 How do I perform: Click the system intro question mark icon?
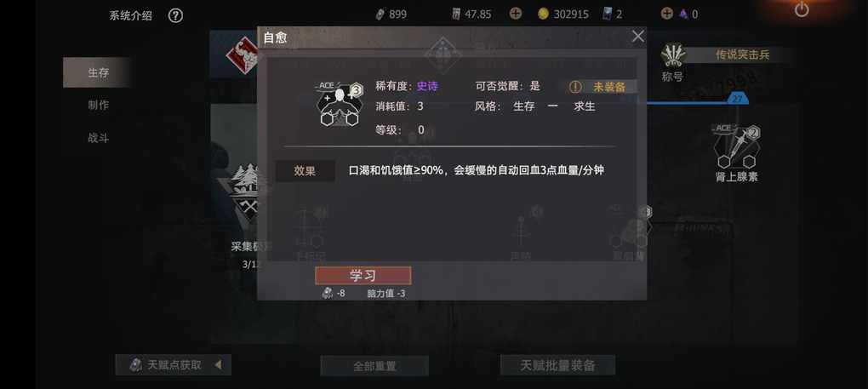[175, 15]
